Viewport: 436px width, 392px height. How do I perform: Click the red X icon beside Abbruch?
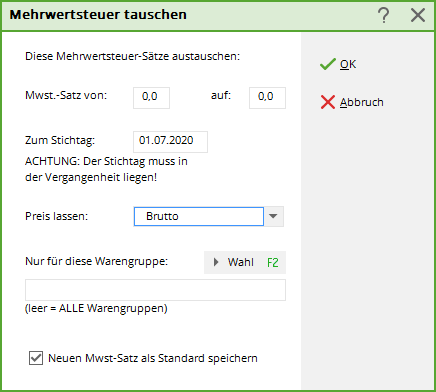(328, 102)
